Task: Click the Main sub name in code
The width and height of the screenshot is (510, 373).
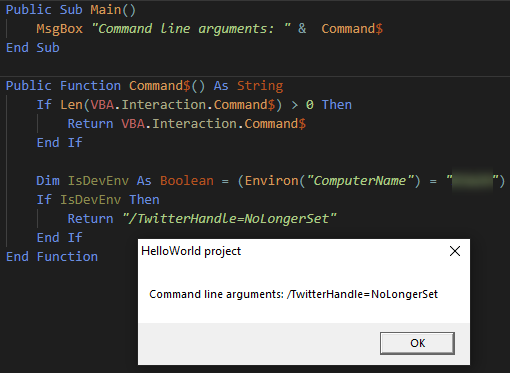Action: coord(106,10)
